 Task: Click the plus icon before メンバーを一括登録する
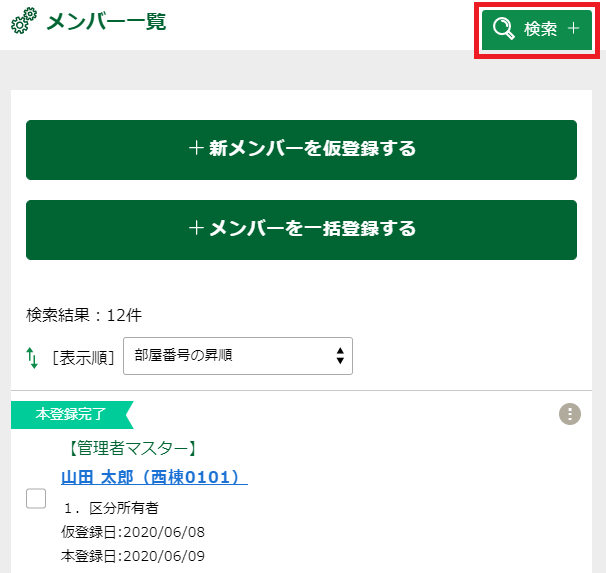[196, 229]
